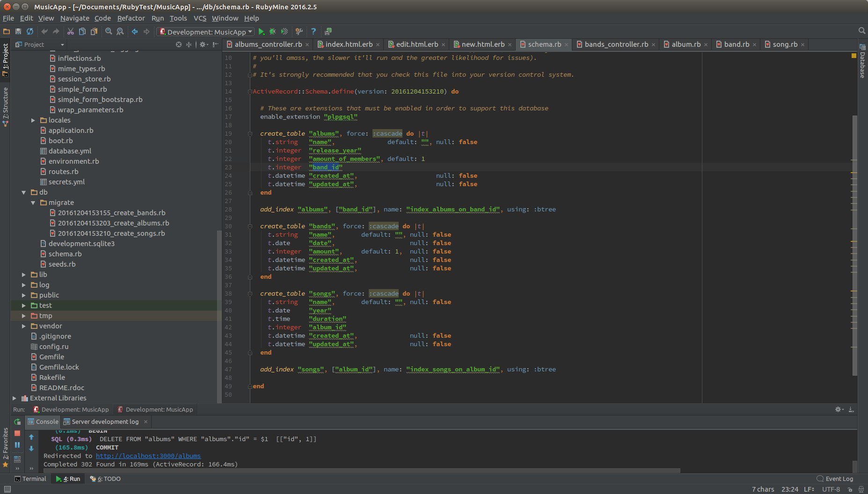Jump up the stack trace using blue up arrow
868x494 pixels.
31,437
